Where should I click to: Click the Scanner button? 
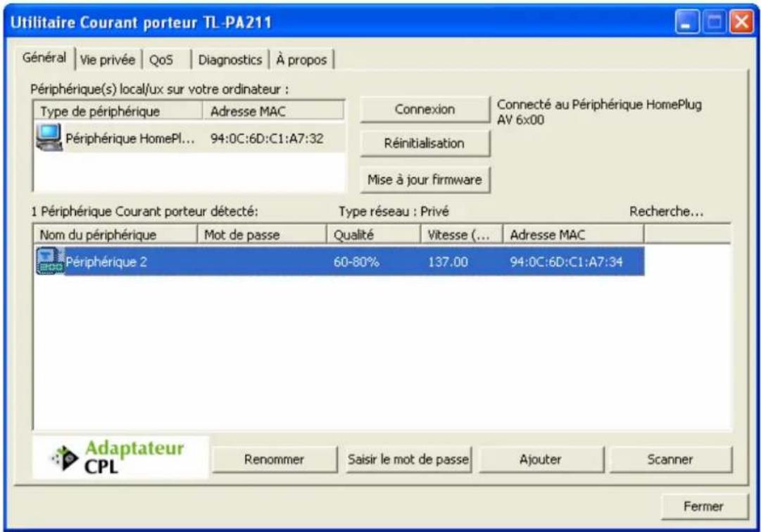(670, 460)
